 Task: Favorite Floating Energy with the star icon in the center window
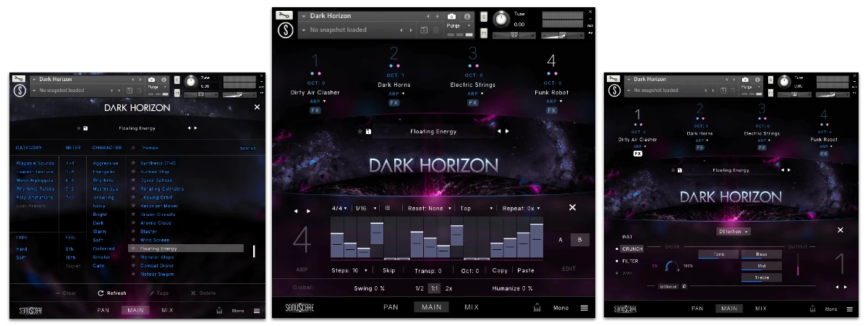360,132
